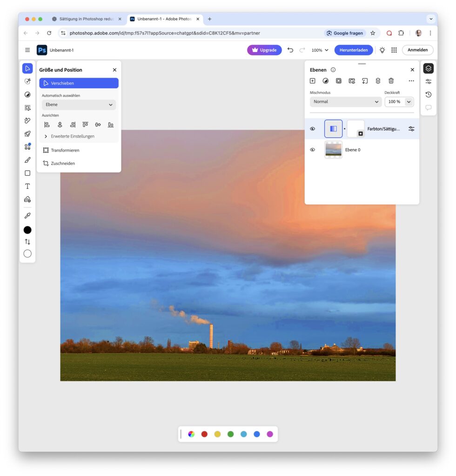Click the undo arrow in the header
The image size is (456, 476).
point(290,50)
